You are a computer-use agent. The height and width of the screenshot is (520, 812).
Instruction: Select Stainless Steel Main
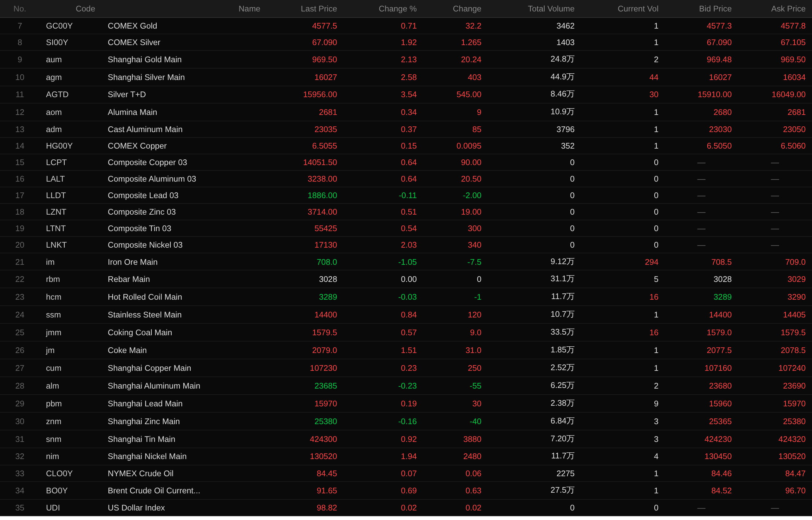click(x=144, y=315)
